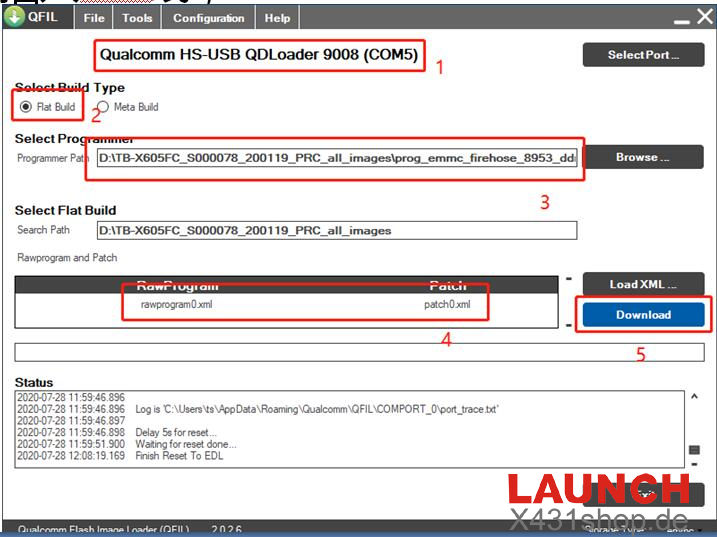Click the Programmer Path text field
Image resolution: width=717 pixels, height=537 pixels.
point(337,159)
